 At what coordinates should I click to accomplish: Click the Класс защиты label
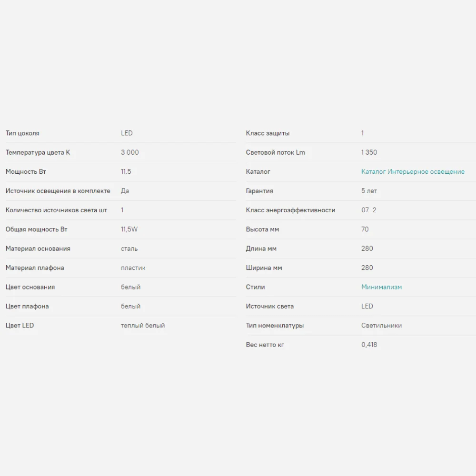click(268, 133)
